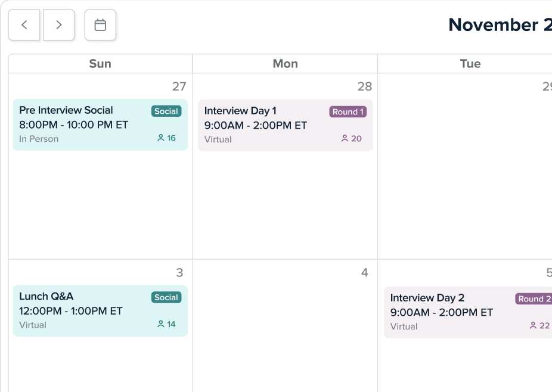Go to the next month arrow

coord(58,25)
